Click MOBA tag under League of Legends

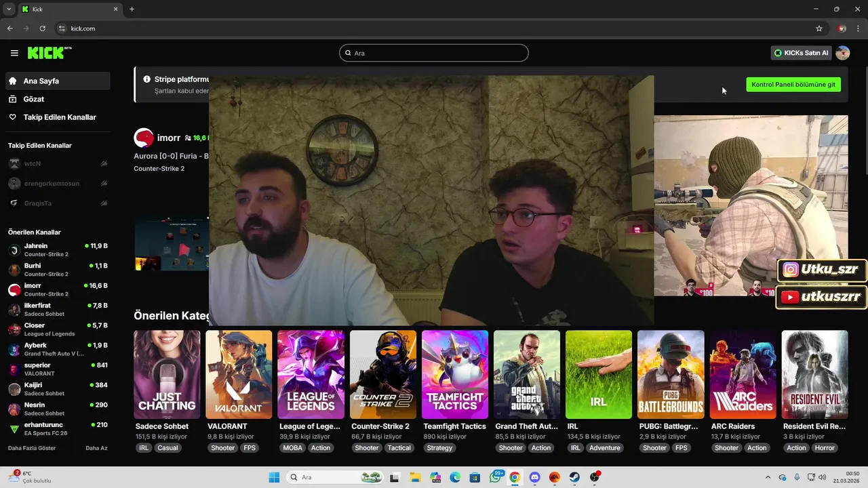(293, 448)
